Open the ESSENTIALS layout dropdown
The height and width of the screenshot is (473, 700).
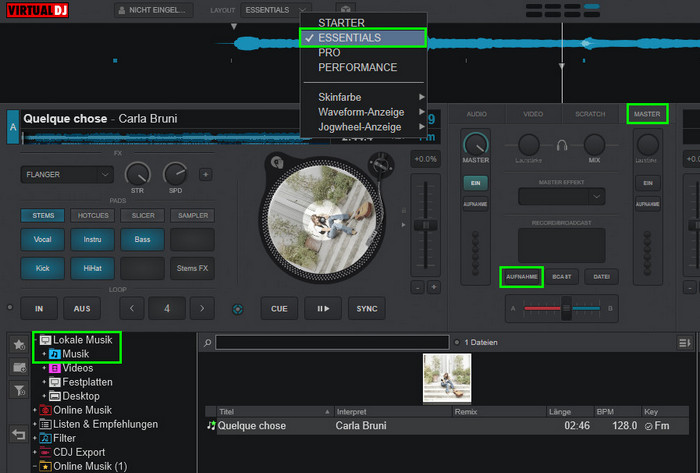click(x=275, y=10)
